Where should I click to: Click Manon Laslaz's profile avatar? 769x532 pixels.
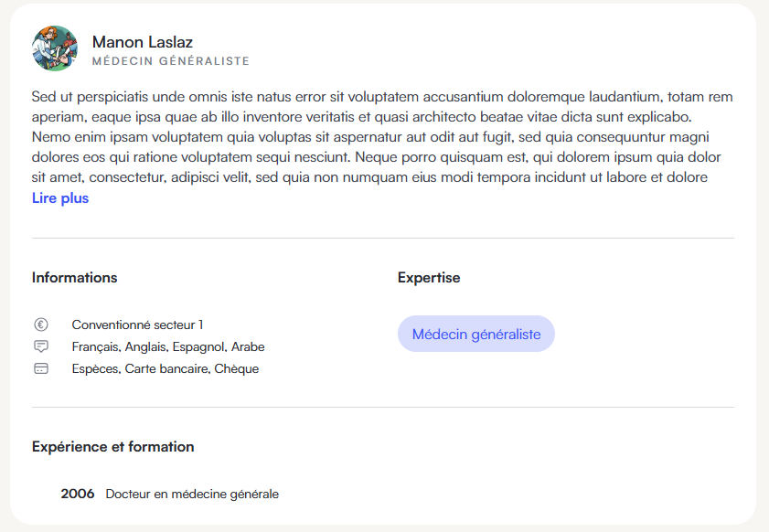[x=55, y=48]
